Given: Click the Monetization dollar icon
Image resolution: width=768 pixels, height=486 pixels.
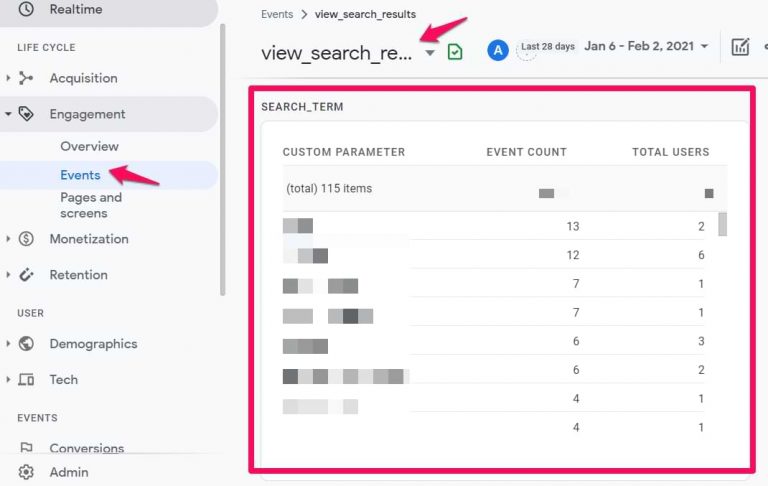Looking at the screenshot, I should [26, 239].
